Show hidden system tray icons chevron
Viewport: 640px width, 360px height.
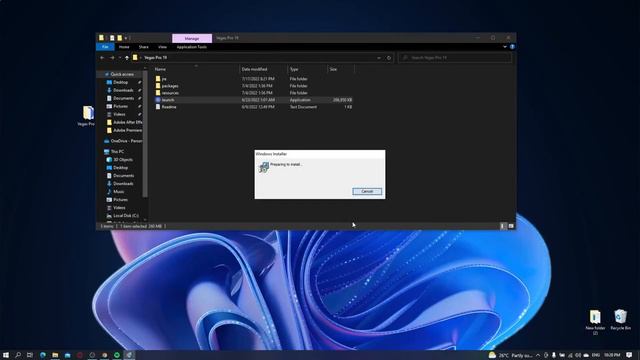coord(538,355)
